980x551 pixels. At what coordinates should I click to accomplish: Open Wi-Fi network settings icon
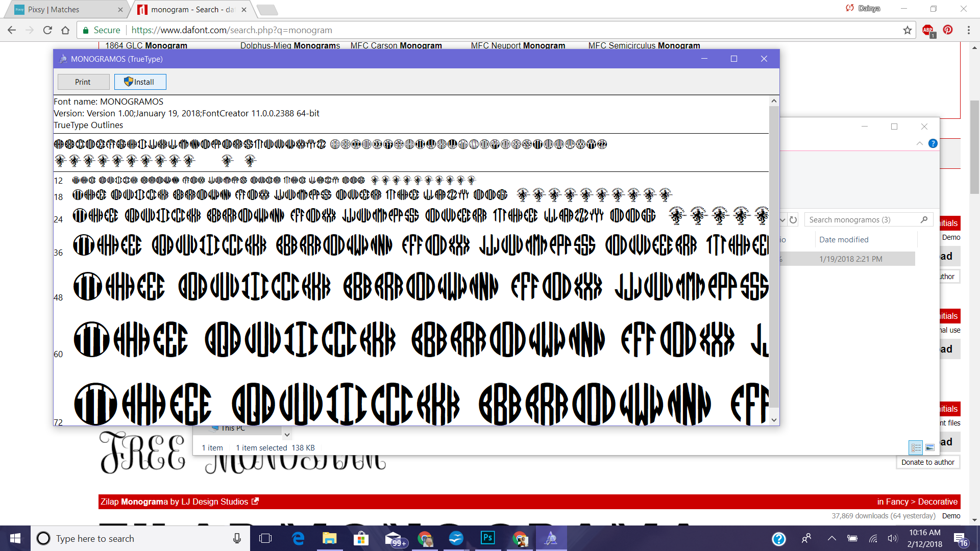click(873, 538)
